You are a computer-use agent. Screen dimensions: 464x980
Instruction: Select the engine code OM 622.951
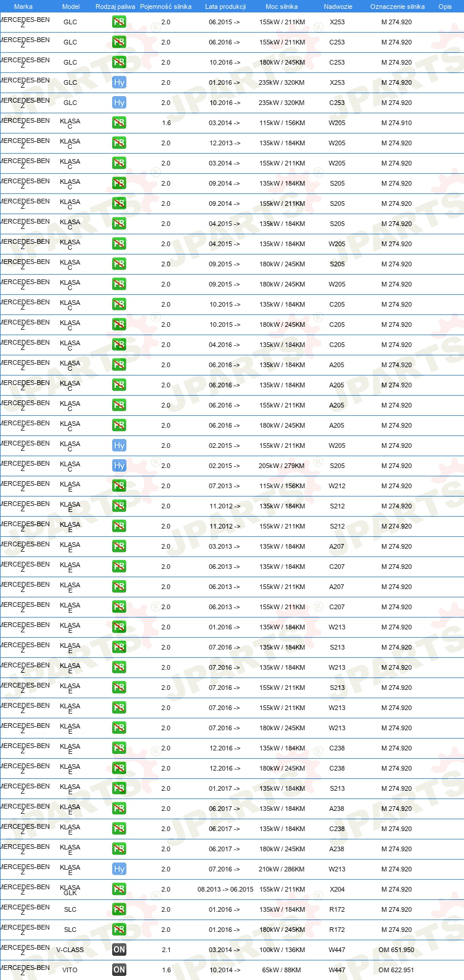coord(396,971)
